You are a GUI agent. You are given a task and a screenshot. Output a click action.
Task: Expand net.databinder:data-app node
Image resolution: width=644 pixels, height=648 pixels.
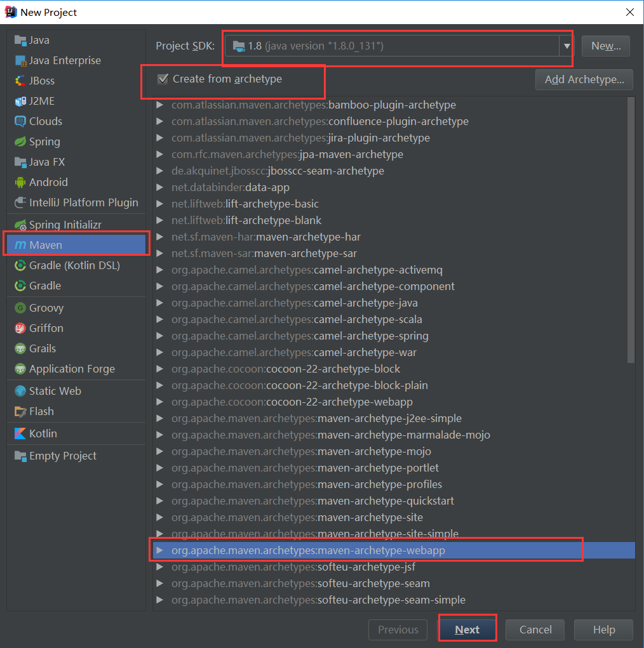(x=159, y=187)
